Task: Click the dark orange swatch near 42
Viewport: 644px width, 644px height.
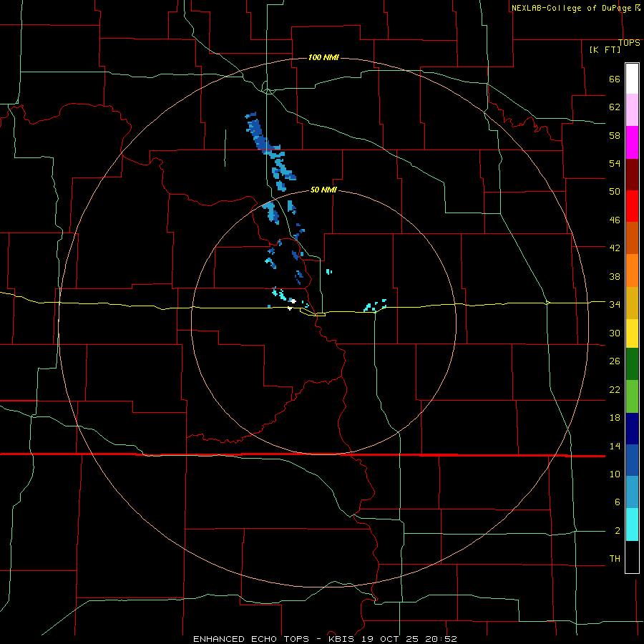Action: coord(632,238)
